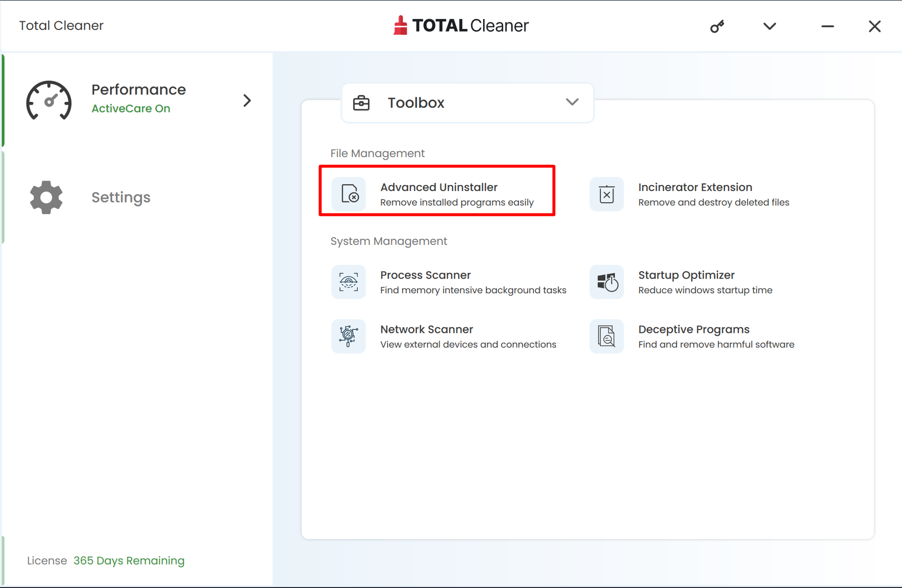Click the 365 Days Remaining license link
This screenshot has width=902, height=588.
click(x=129, y=561)
